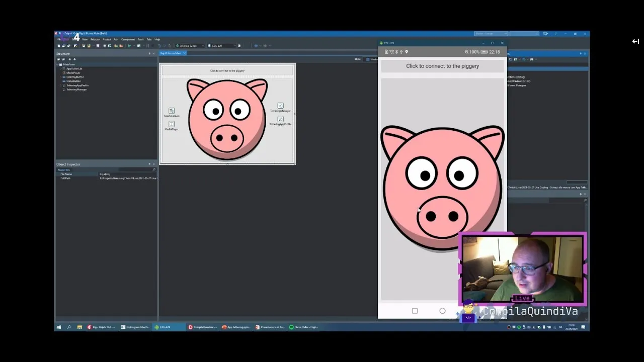Tap the Android home circle button
This screenshot has height=362, width=644.
[x=442, y=311]
